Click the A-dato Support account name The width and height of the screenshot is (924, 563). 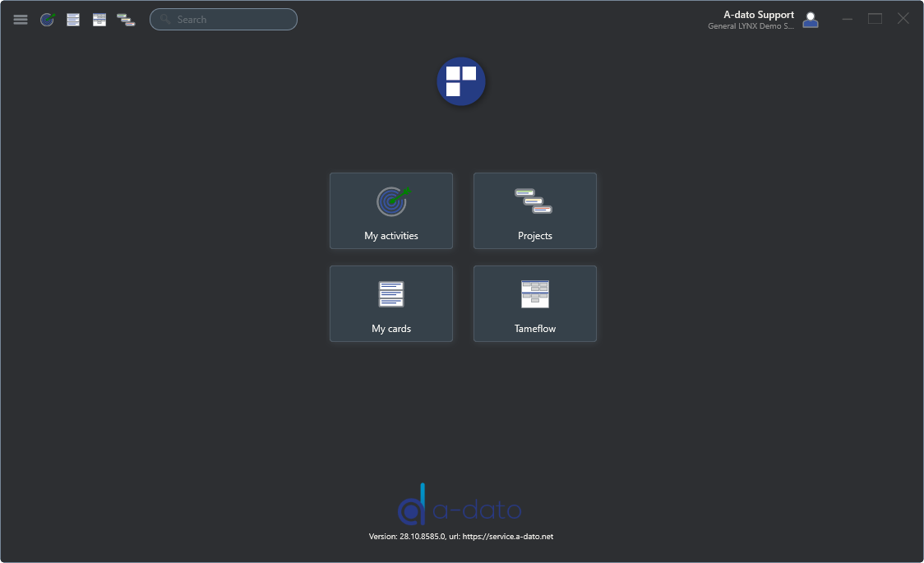coord(759,15)
